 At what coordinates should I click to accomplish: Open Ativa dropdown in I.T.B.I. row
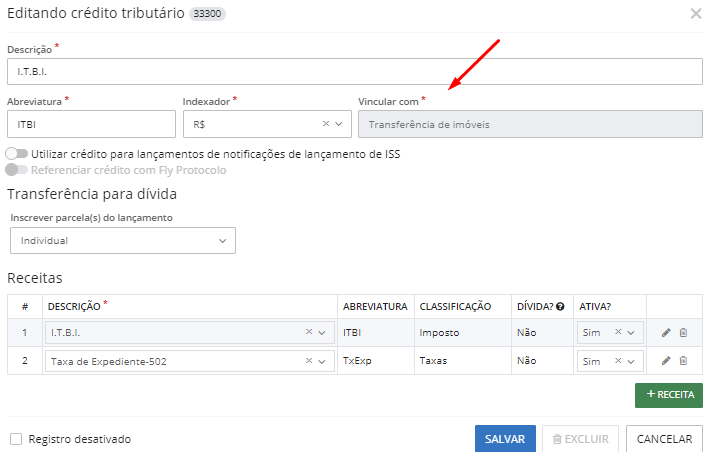point(631,333)
